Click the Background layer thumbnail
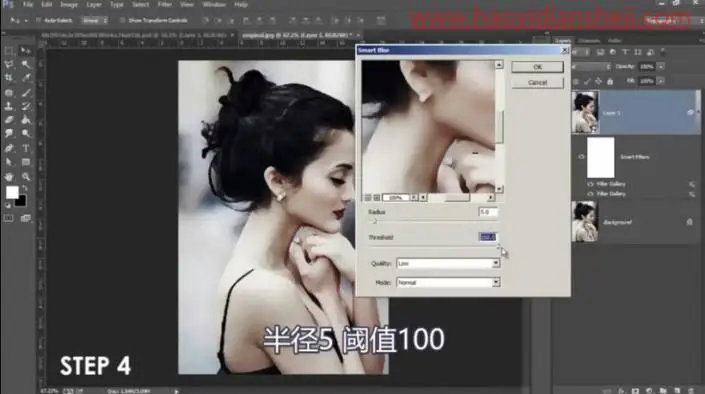 click(x=585, y=222)
